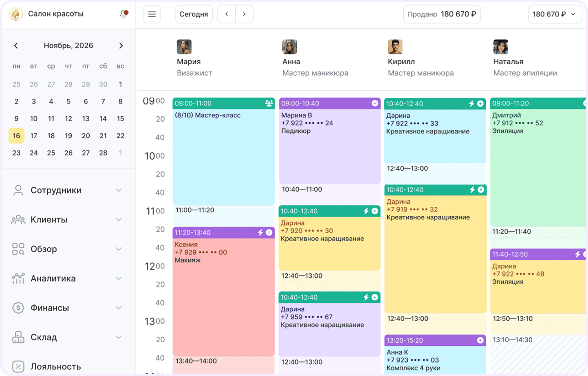Open the Аналитика menu item
This screenshot has width=588, height=376.
(x=68, y=278)
